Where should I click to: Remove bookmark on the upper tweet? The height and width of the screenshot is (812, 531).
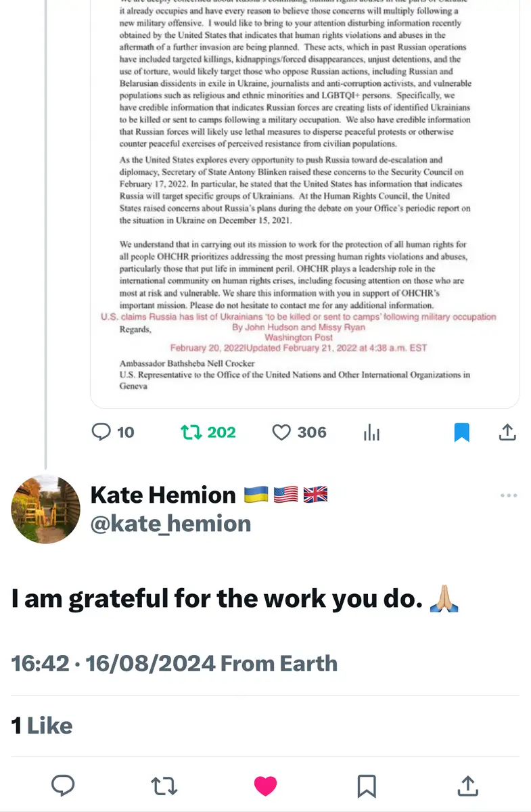[x=461, y=432]
